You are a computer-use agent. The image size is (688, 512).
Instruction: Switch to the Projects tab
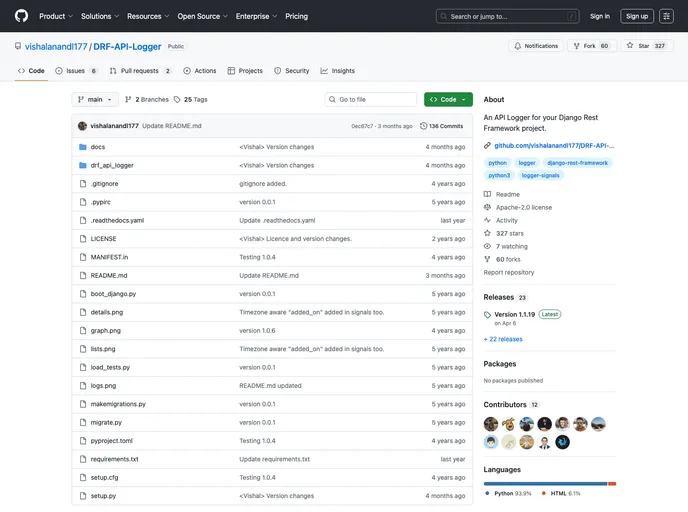245,71
